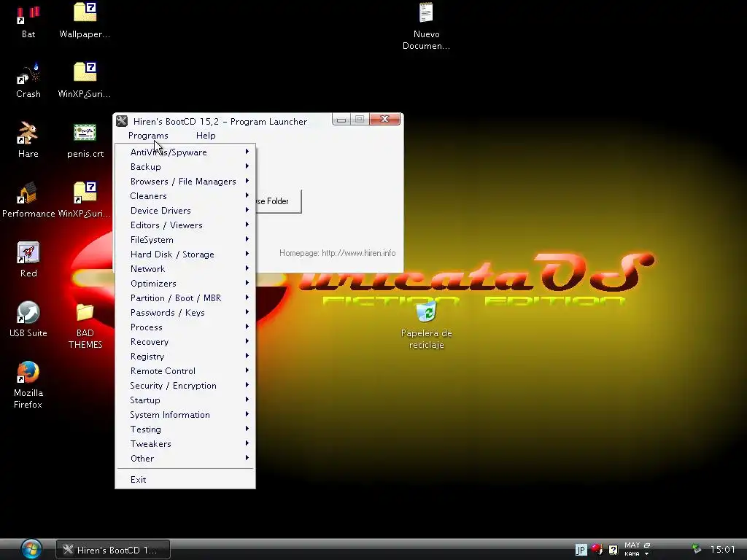Open the Help menu
Image resolution: width=747 pixels, height=560 pixels.
(x=206, y=135)
